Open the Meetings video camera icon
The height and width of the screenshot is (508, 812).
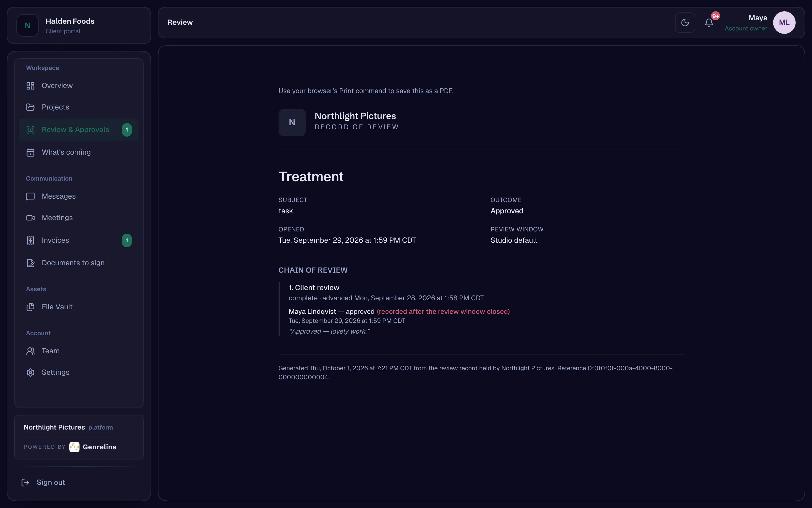(x=30, y=218)
